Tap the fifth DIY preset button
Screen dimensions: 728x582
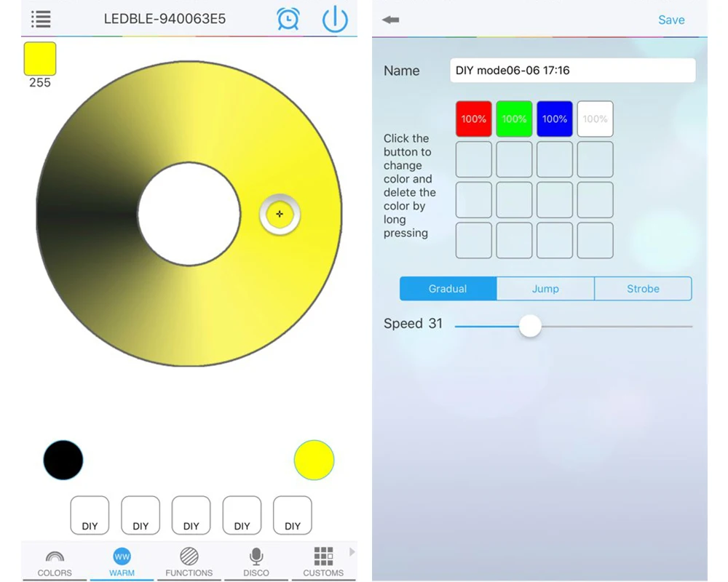coord(293,515)
